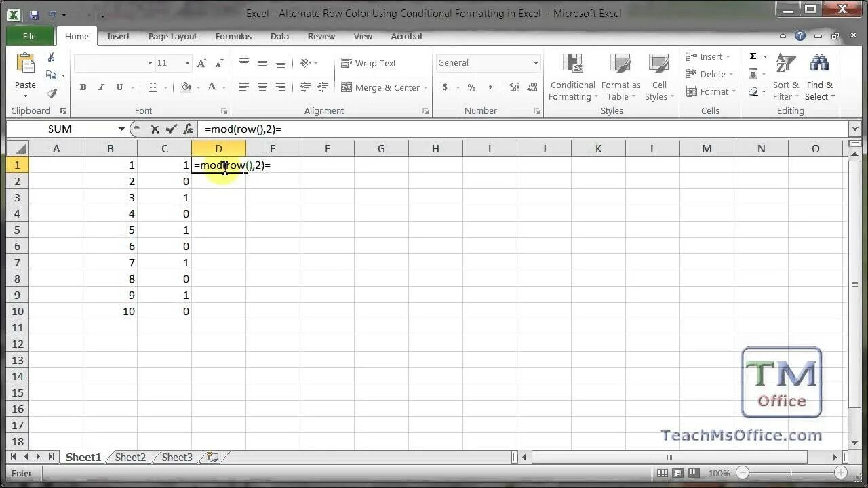Apply Font Color letter A

tap(212, 87)
